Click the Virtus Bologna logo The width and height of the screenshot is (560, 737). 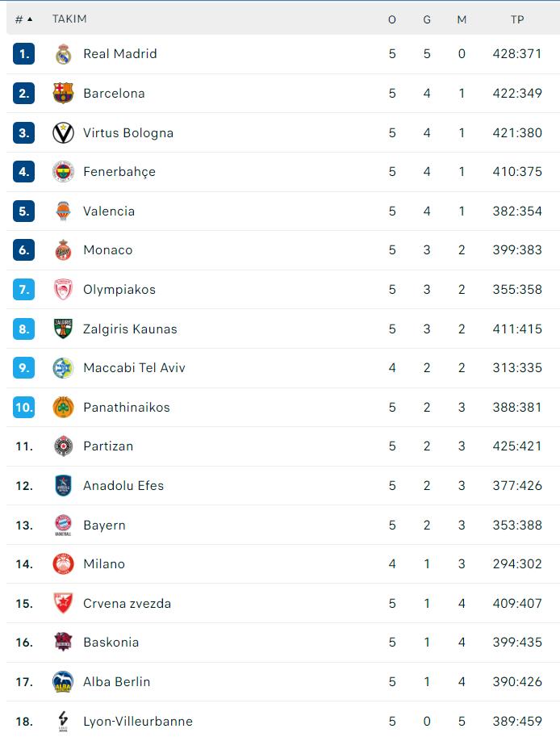63,133
